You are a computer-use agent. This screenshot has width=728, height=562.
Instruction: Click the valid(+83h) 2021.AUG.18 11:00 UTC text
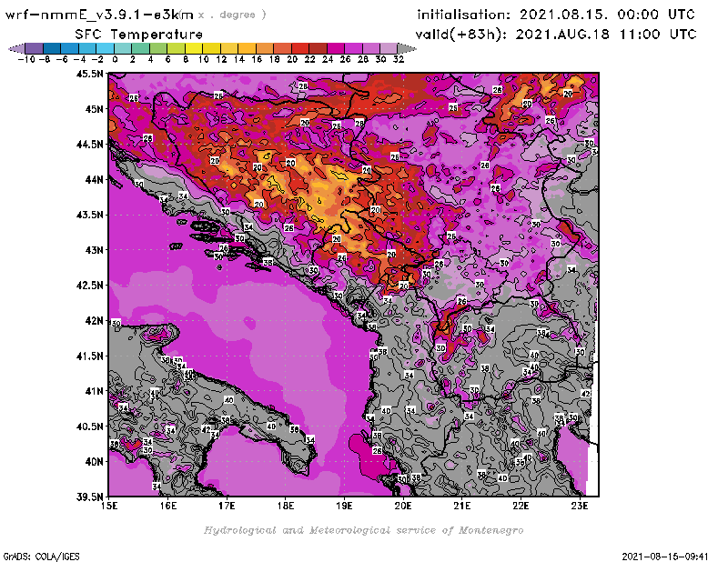556,35
